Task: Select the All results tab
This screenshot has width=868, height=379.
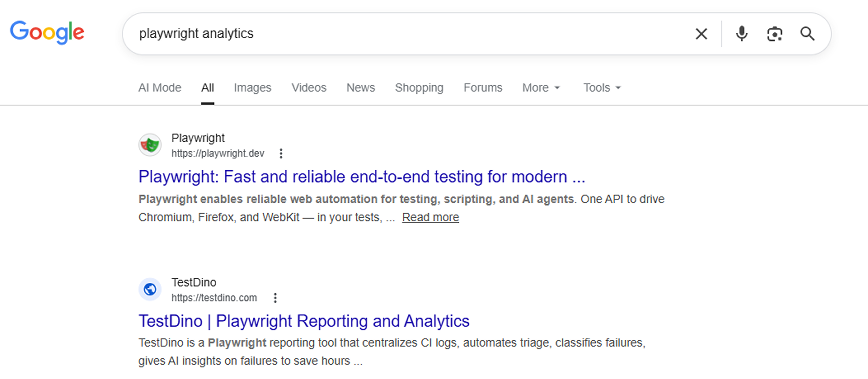Action: click(x=208, y=88)
